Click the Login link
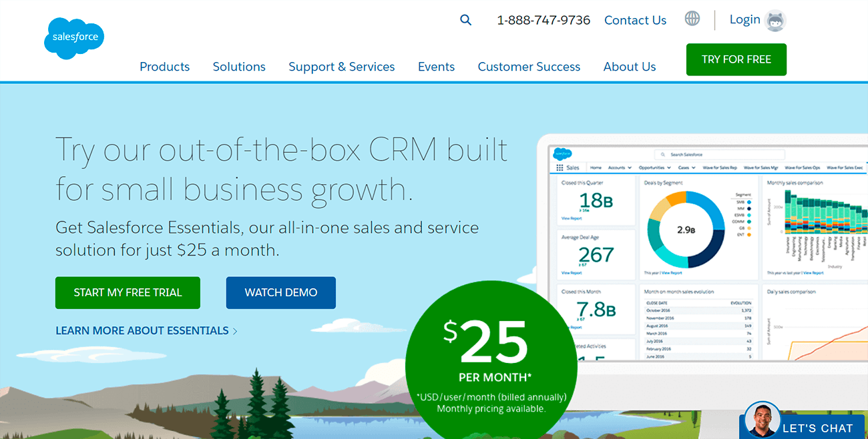 coord(744,19)
